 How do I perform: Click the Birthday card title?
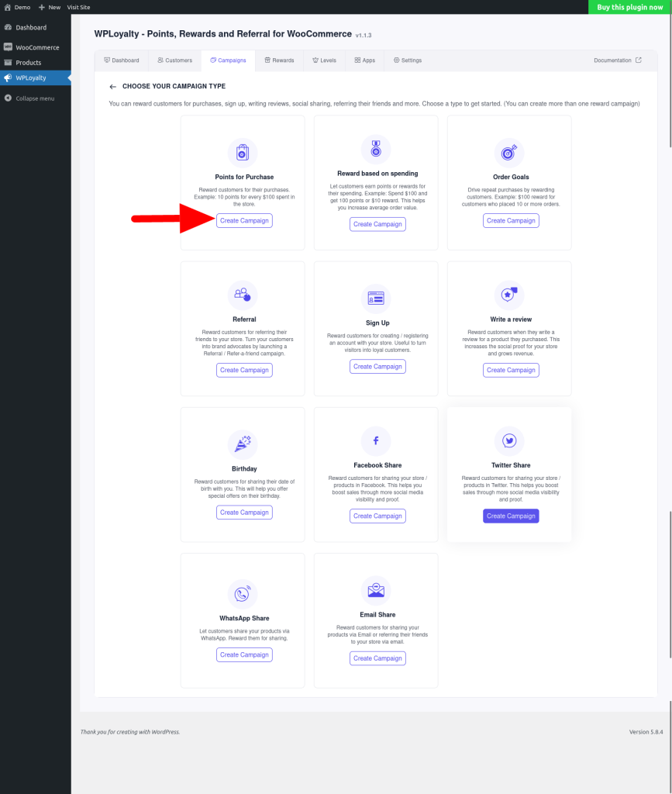click(244, 469)
